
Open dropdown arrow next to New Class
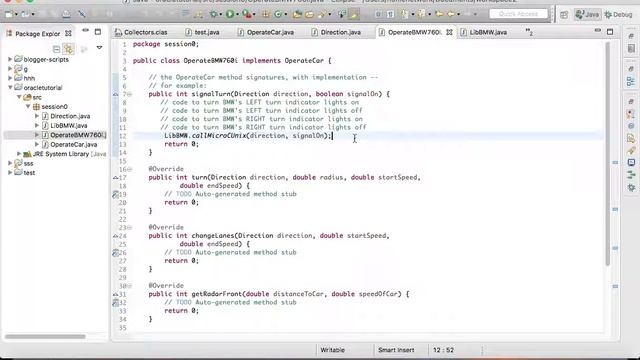[x=286, y=15]
